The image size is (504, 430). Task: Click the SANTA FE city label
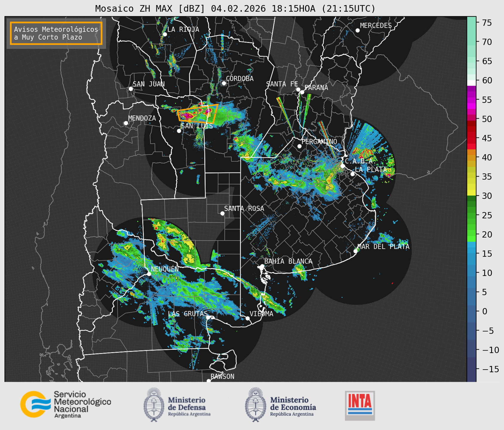(282, 84)
